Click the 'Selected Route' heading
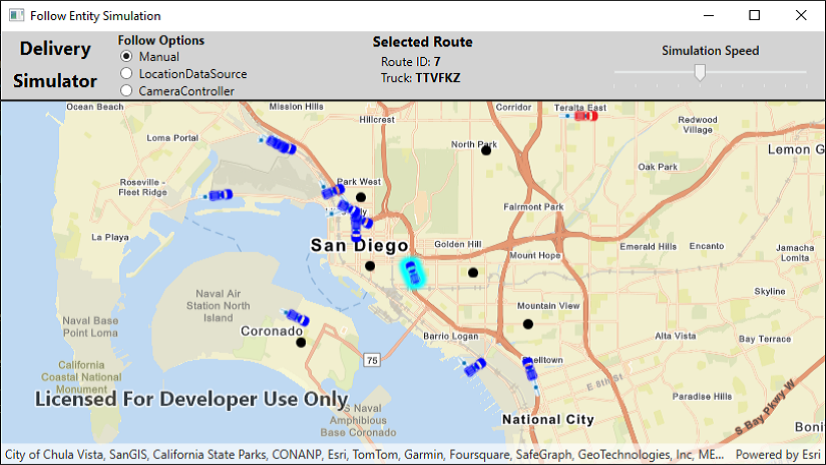826x465 pixels. point(422,42)
